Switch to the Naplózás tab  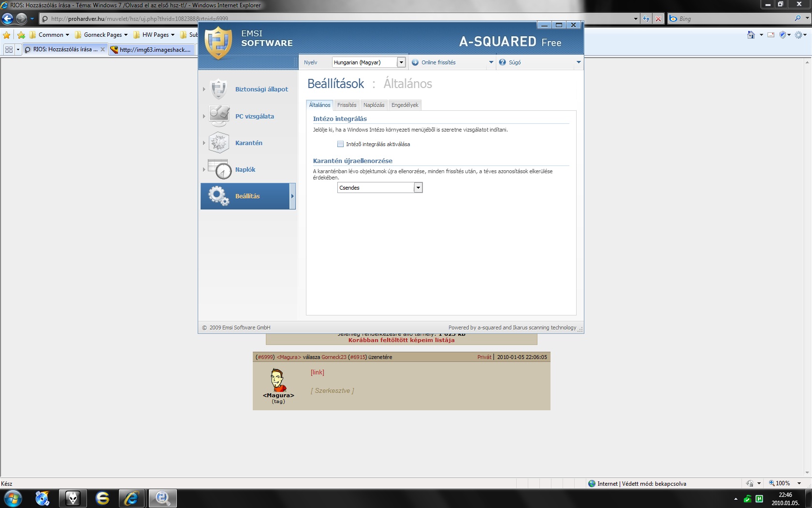pyautogui.click(x=374, y=105)
